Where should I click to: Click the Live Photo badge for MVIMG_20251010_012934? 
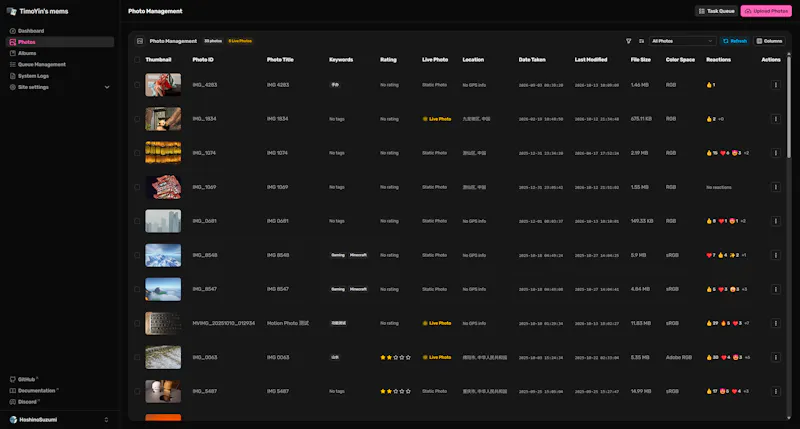(x=437, y=323)
